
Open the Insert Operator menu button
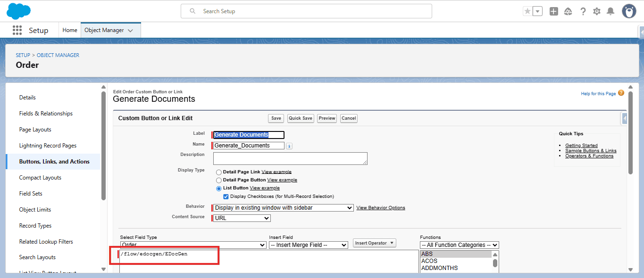point(375,243)
